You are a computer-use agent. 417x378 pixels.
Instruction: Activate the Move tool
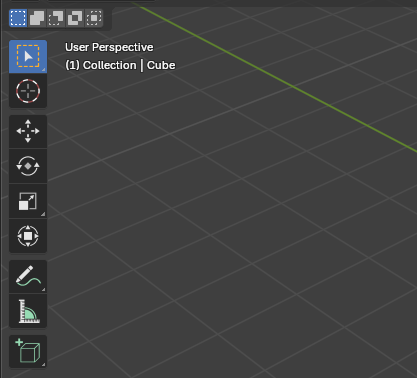(28, 131)
